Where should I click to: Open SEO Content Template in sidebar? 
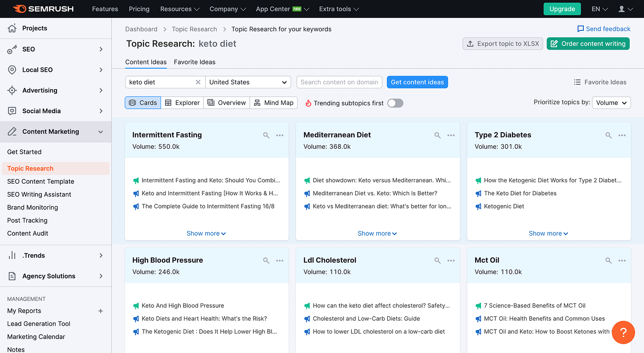[x=40, y=181]
